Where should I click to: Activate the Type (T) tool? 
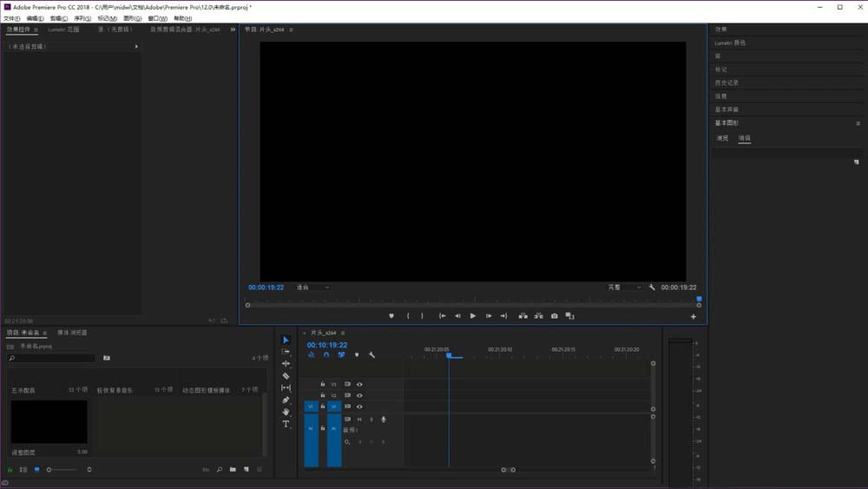click(286, 425)
